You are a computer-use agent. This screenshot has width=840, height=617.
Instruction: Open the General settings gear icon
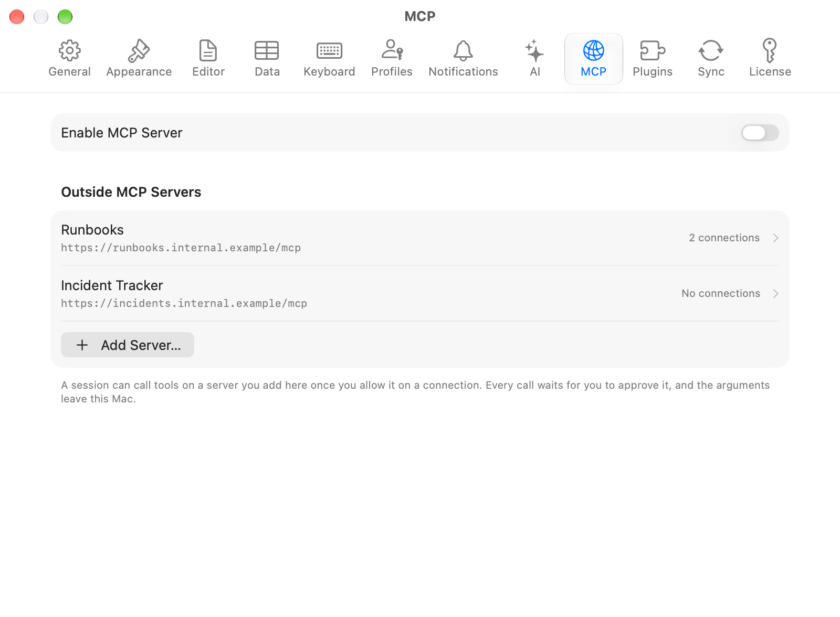tap(69, 51)
